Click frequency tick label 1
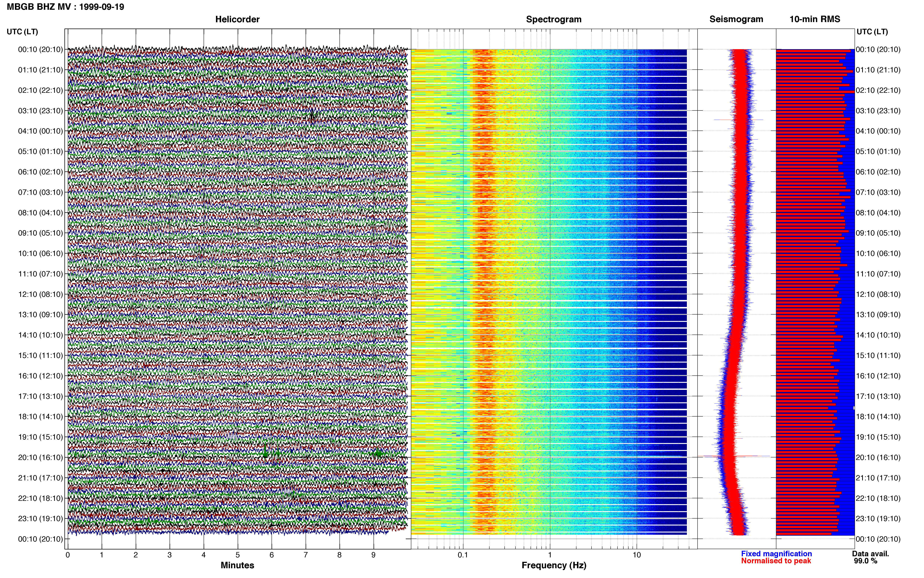 [550, 555]
